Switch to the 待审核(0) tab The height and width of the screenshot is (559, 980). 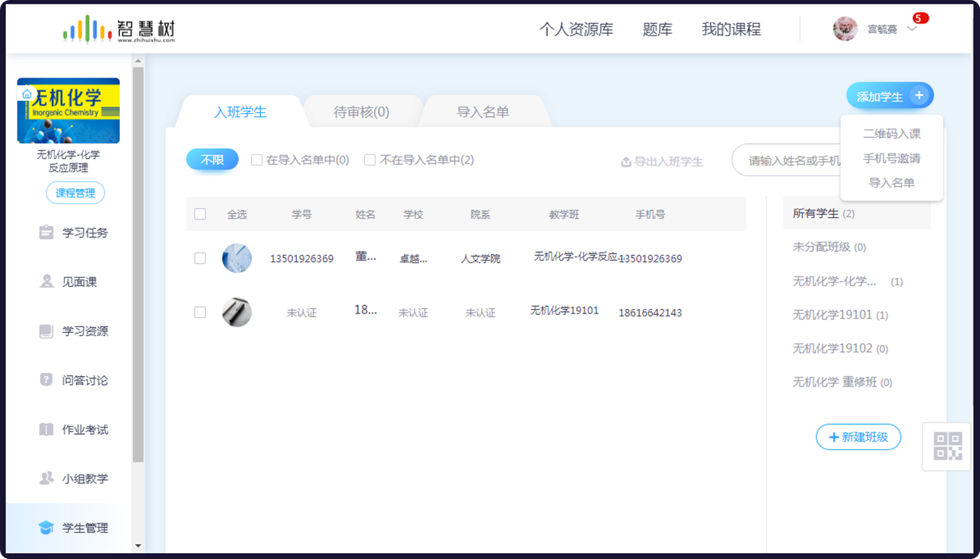click(x=360, y=110)
